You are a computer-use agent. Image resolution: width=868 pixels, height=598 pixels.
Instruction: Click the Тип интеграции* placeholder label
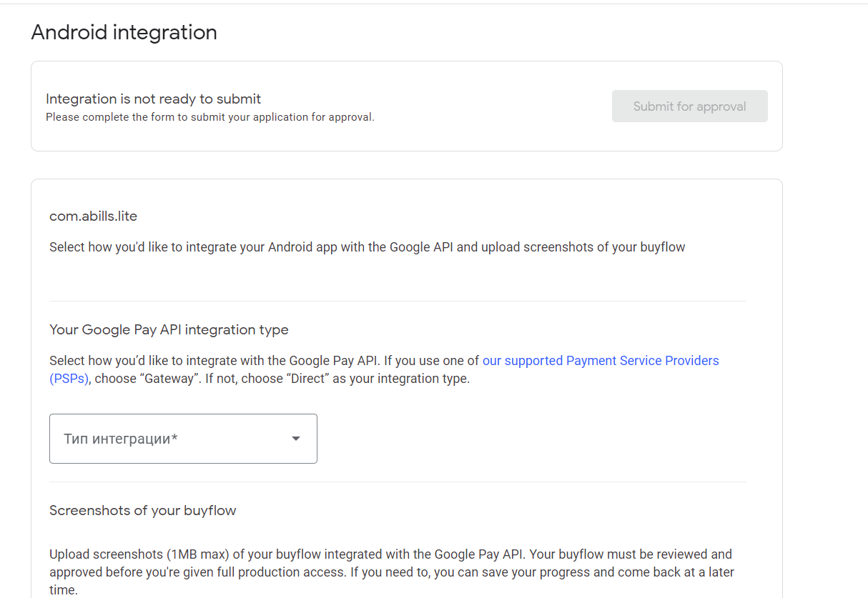pos(120,439)
